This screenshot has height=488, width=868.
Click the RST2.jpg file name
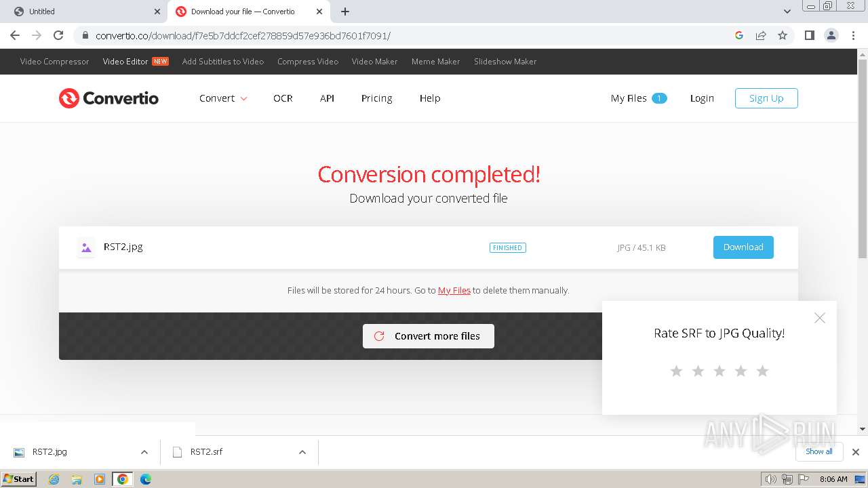[x=123, y=247]
